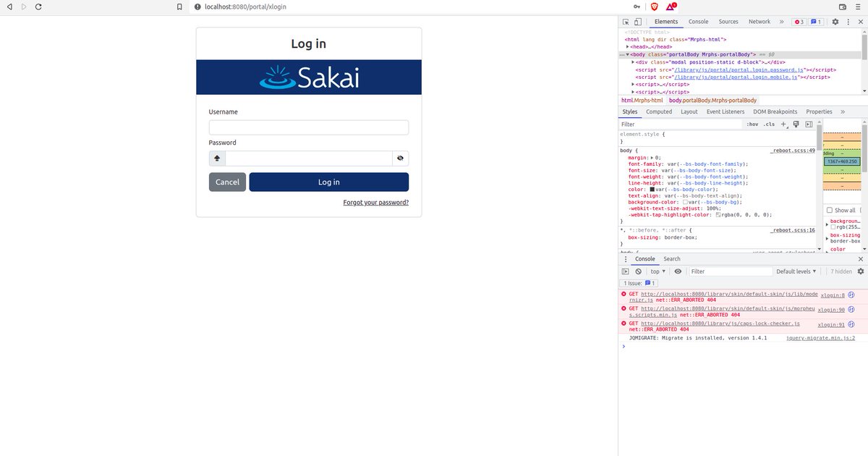Open DevTools three-dot customize menu
868x456 pixels.
click(x=847, y=22)
